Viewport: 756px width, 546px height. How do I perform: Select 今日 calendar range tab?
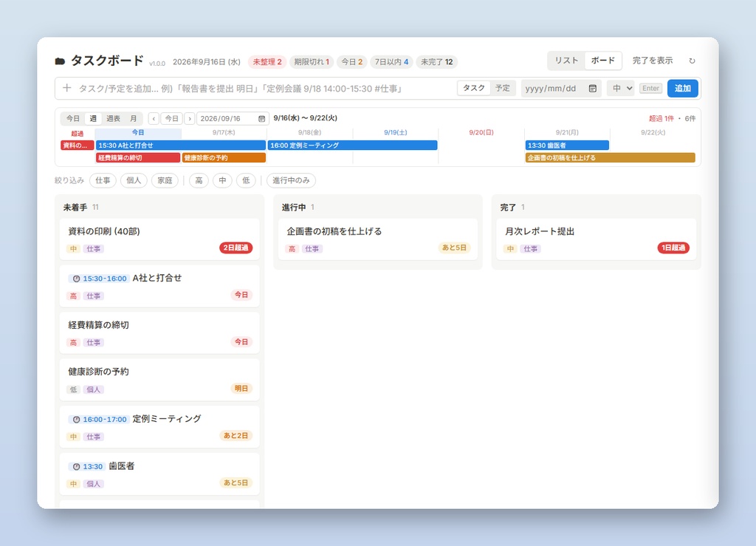pos(73,119)
